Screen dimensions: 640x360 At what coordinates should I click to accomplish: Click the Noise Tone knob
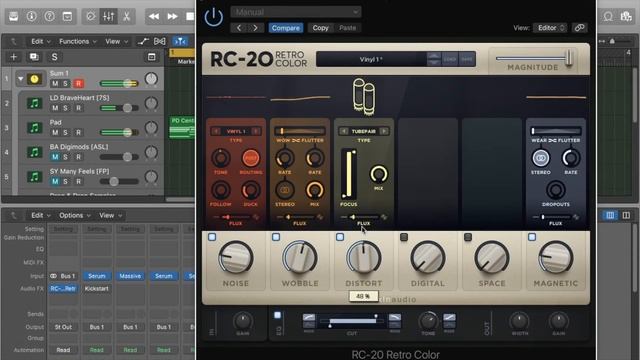click(x=221, y=158)
